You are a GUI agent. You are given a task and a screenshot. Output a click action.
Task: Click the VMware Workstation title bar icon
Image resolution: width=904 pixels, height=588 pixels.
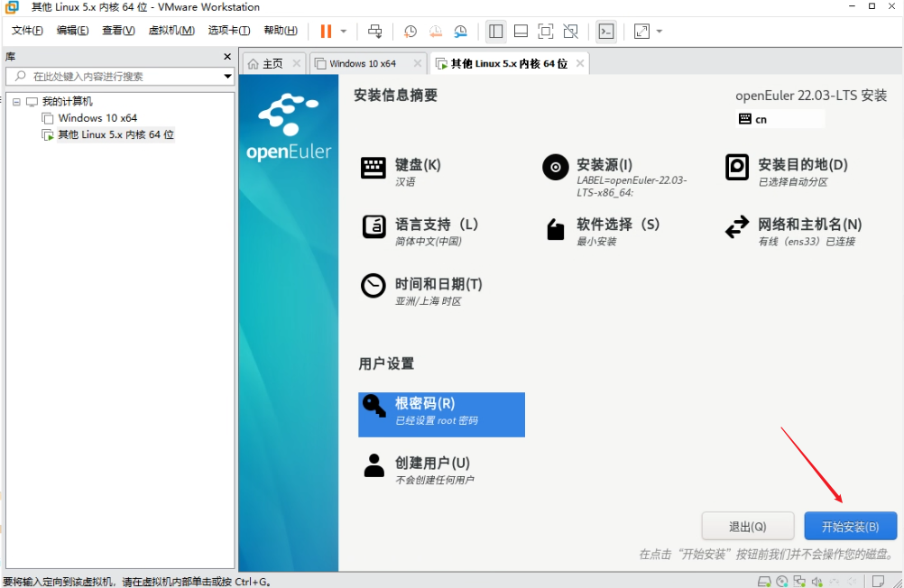[x=12, y=7]
